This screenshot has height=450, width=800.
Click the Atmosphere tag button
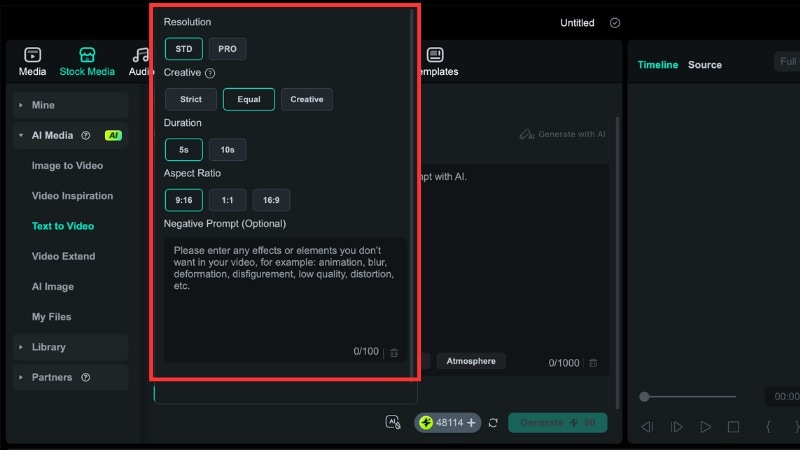471,361
